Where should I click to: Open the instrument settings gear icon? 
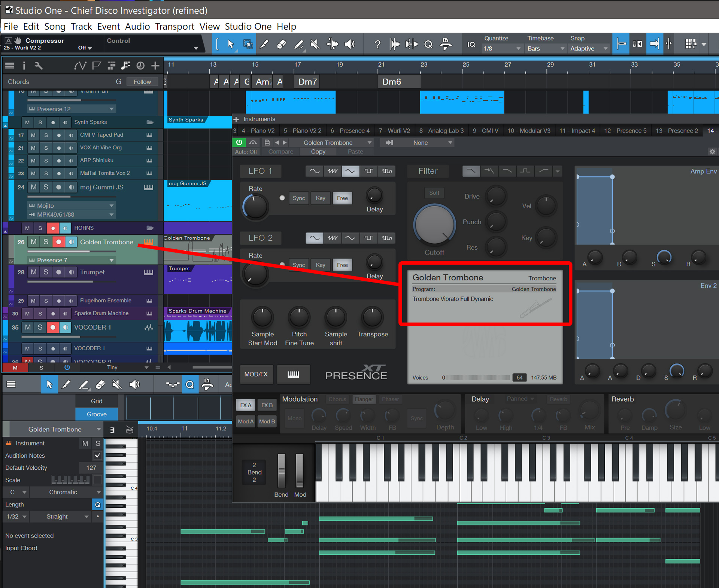click(712, 152)
